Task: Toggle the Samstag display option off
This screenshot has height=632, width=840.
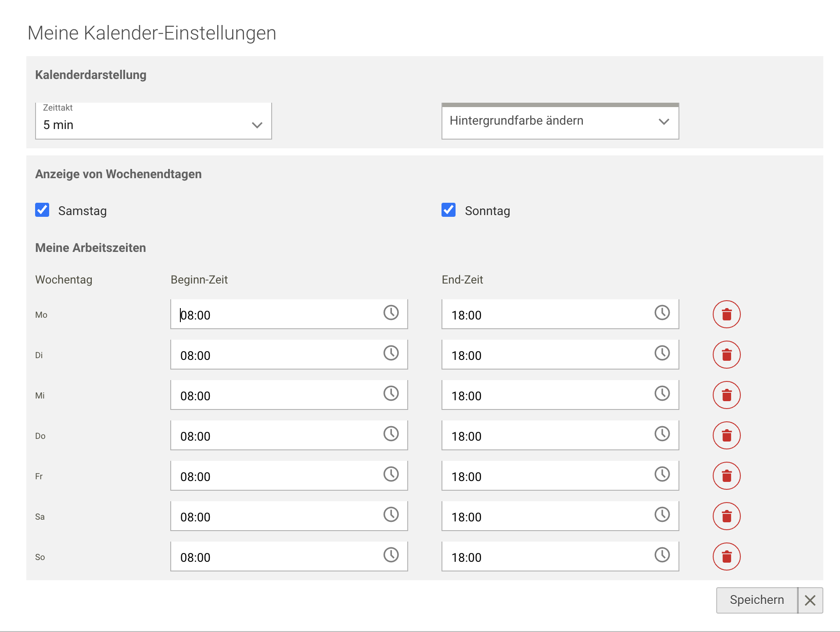Action: click(x=42, y=211)
